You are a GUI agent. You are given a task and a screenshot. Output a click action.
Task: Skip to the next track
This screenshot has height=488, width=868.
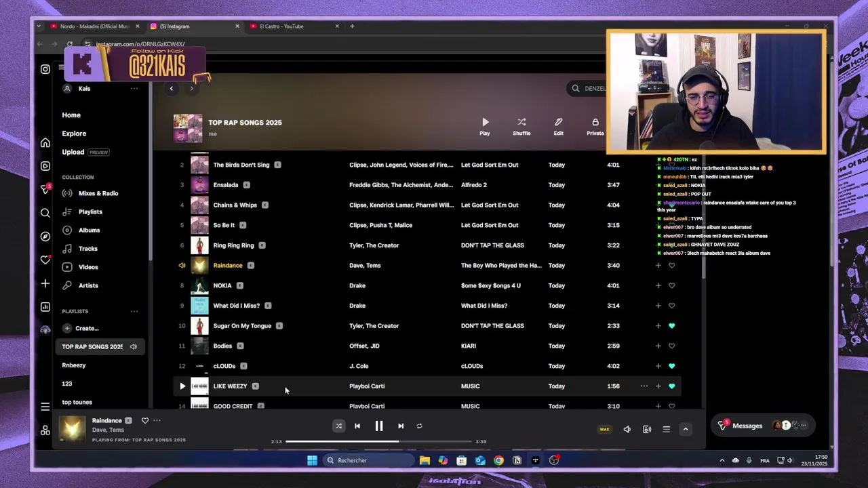click(401, 426)
